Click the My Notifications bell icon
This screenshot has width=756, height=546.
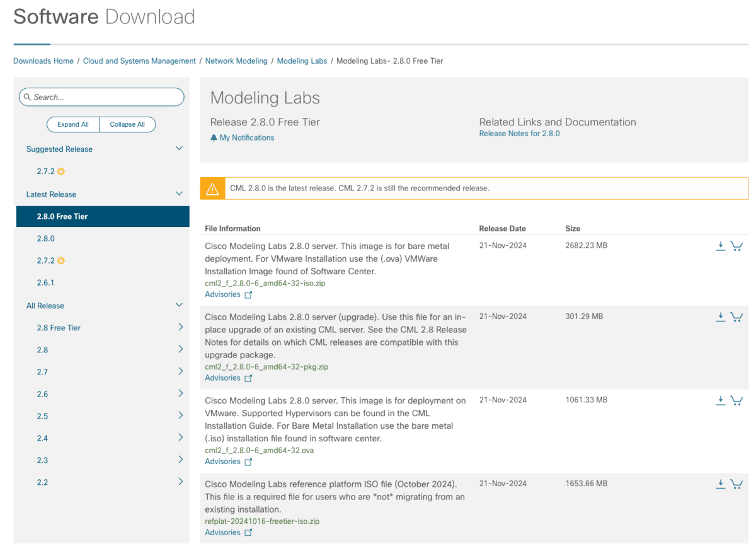coord(214,138)
